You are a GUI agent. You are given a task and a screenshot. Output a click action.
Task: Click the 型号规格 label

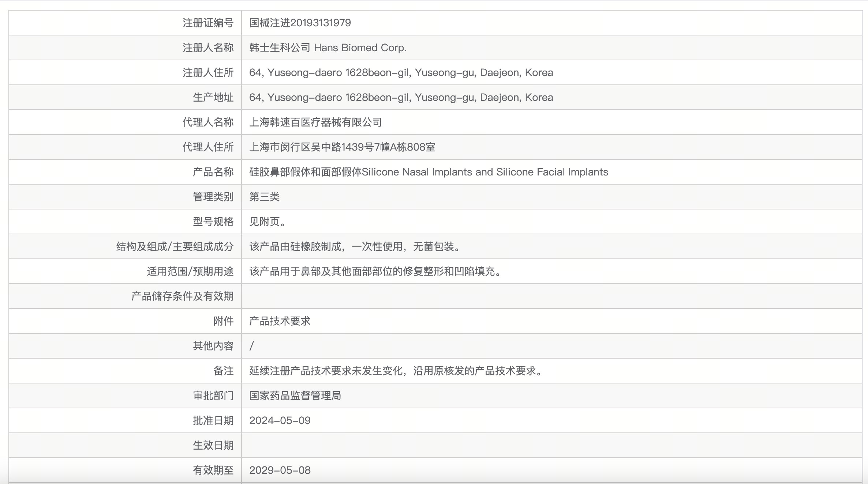tap(213, 222)
